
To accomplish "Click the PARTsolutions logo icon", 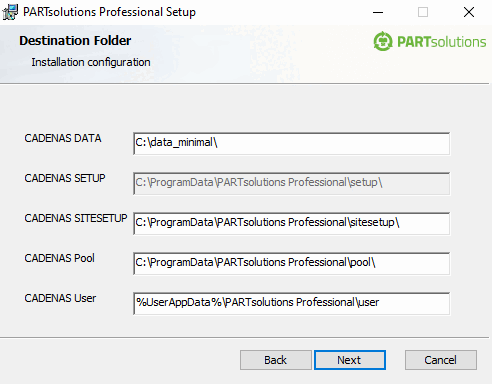I will (383, 41).
